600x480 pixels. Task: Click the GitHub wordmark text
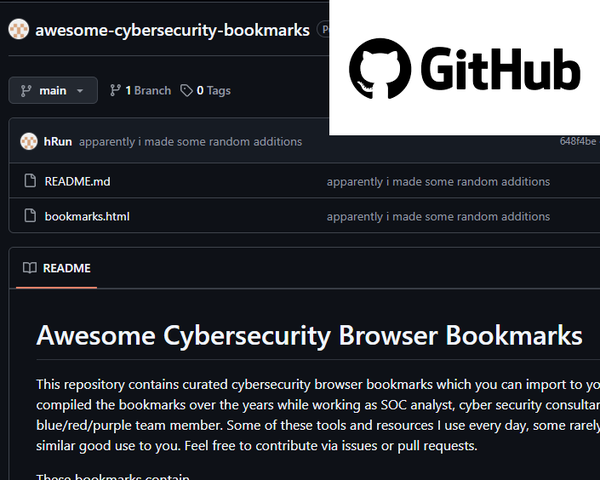[500, 70]
